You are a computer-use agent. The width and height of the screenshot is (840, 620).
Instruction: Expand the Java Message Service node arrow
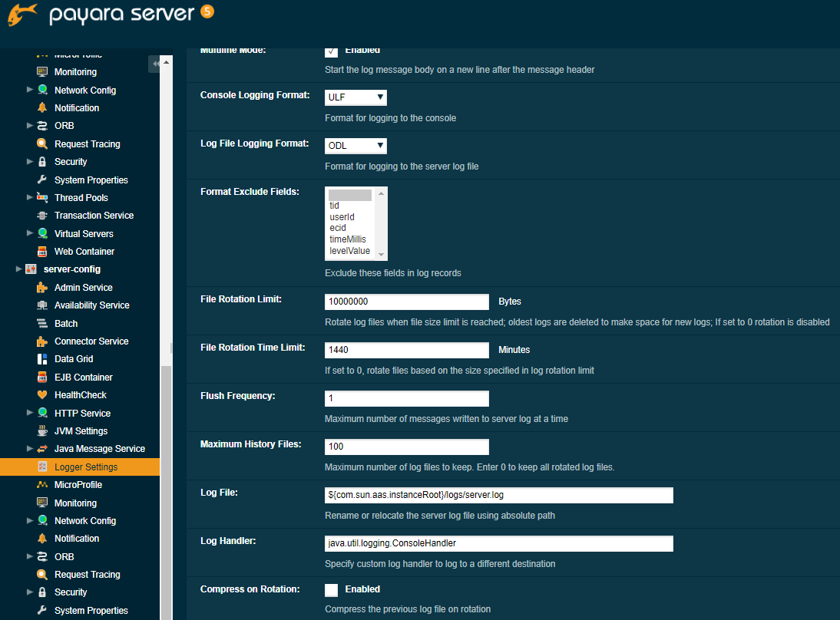[30, 449]
